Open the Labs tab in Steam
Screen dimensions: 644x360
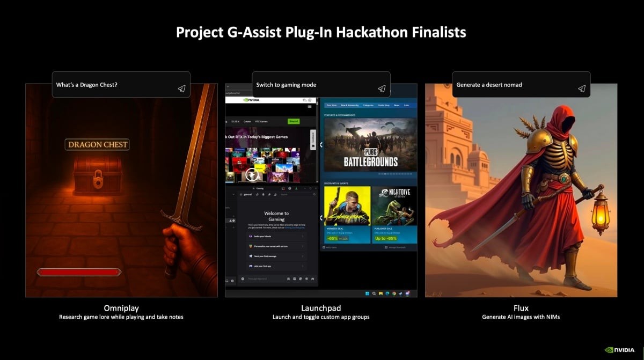coord(406,105)
